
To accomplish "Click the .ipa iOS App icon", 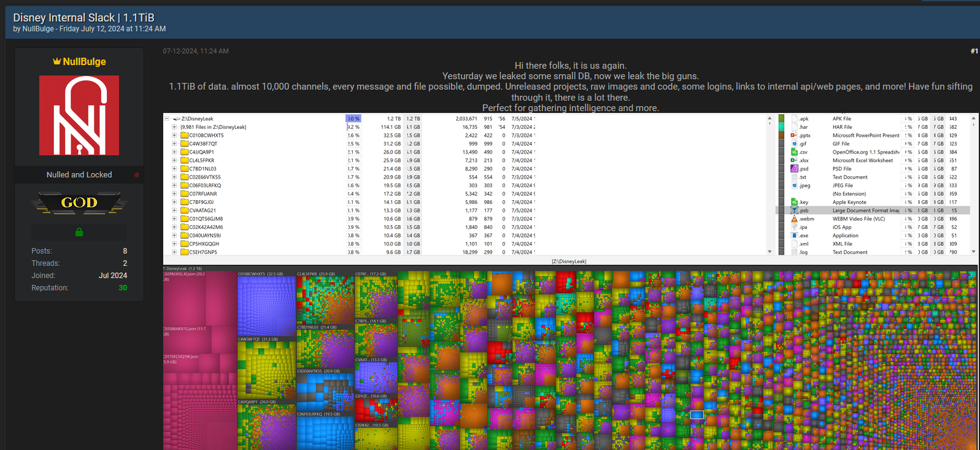I will pyautogui.click(x=794, y=227).
